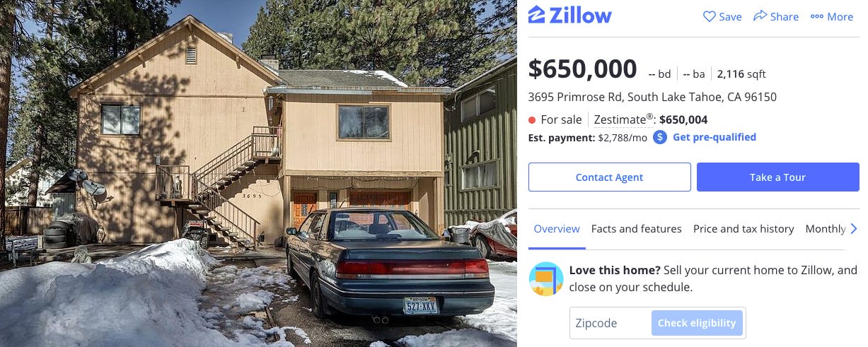Click the share arrow icon
Viewport: 868px width, 347px height.
click(760, 16)
